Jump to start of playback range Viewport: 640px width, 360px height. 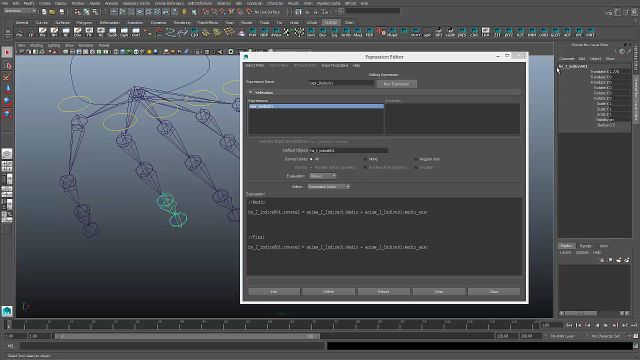click(569, 325)
